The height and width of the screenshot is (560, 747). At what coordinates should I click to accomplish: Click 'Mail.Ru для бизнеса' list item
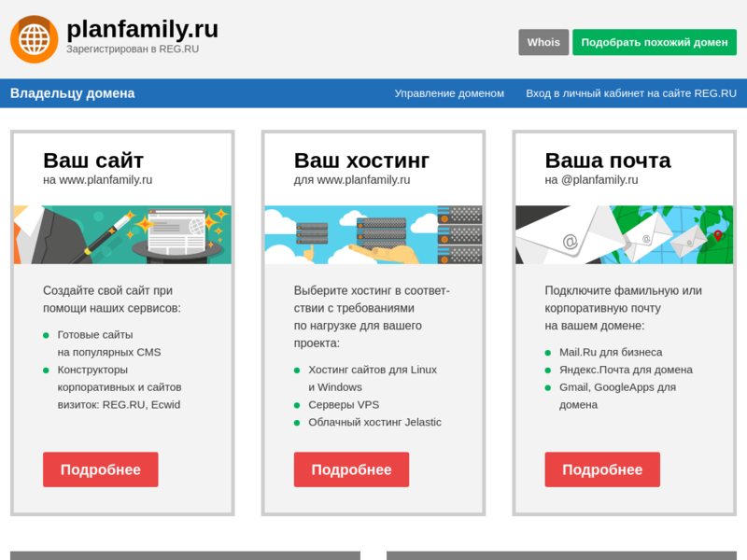coord(611,353)
